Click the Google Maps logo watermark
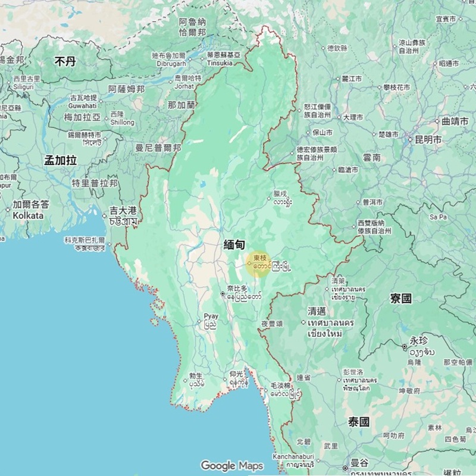The image size is (476, 476). click(232, 465)
